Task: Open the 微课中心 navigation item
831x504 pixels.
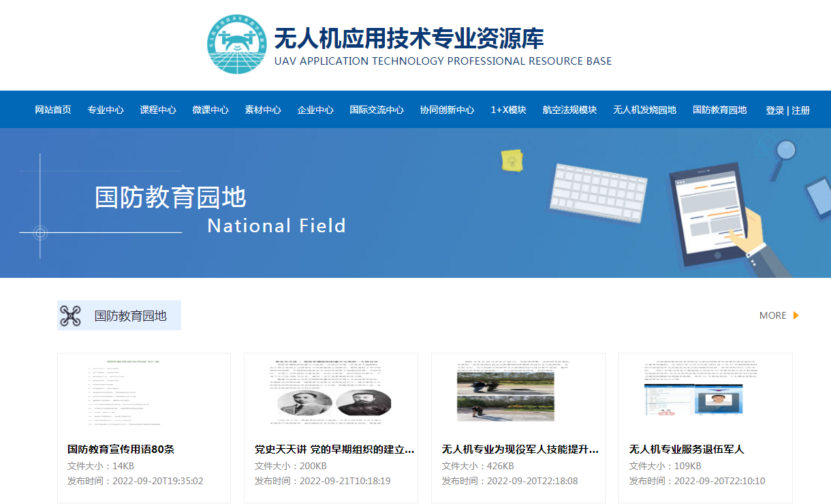Action: pos(210,110)
